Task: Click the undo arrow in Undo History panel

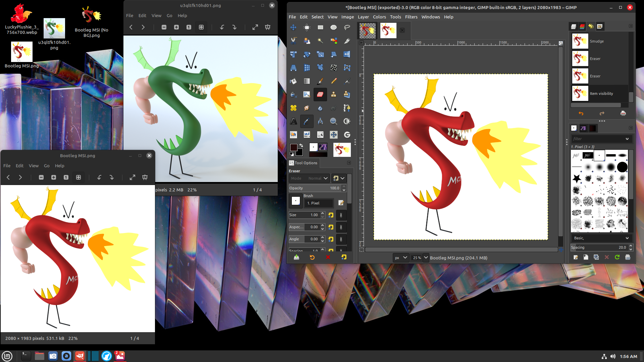Action: 581,114
